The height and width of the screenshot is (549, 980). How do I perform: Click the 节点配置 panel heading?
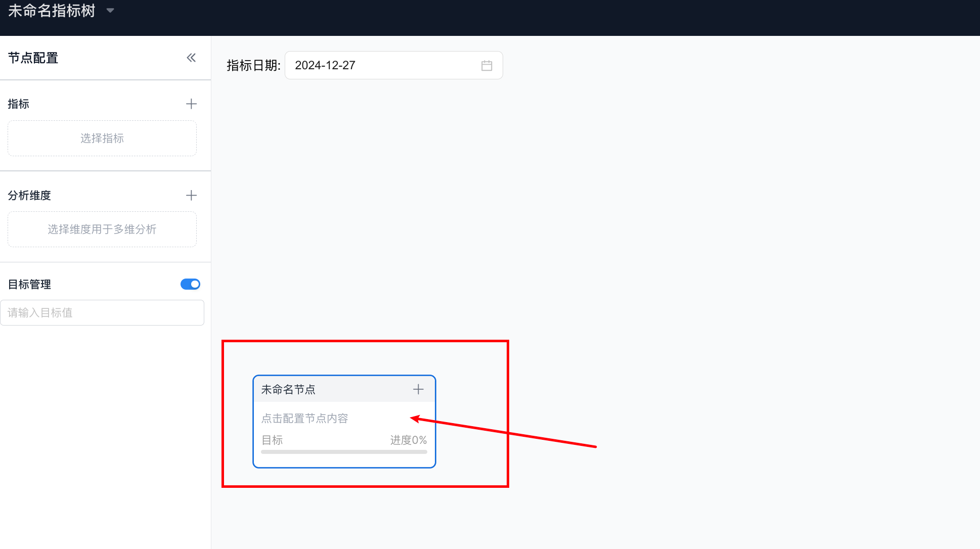33,58
